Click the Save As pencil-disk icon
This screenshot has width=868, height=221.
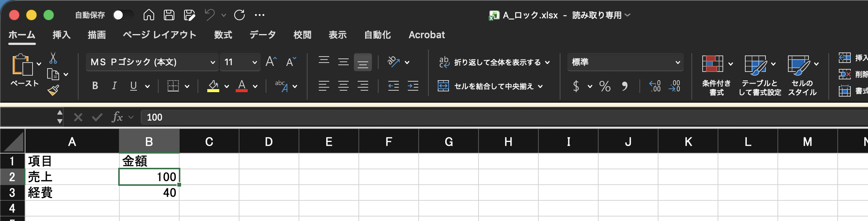[x=189, y=15]
